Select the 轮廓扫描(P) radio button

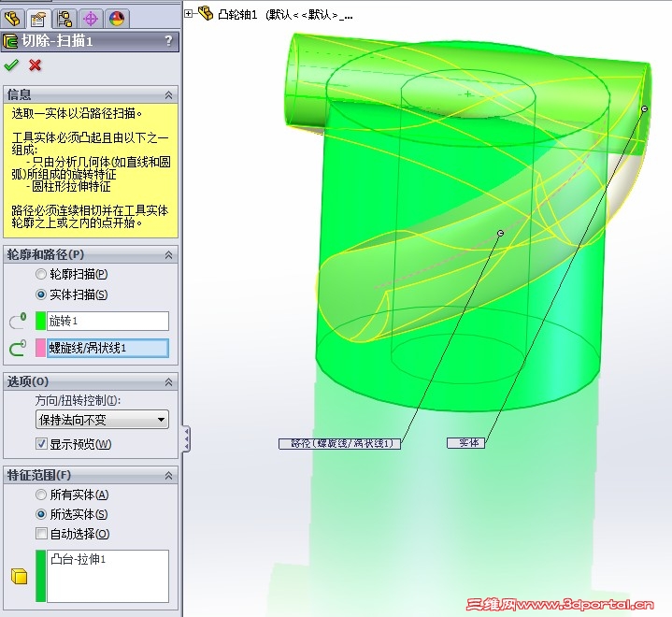pyautogui.click(x=41, y=274)
